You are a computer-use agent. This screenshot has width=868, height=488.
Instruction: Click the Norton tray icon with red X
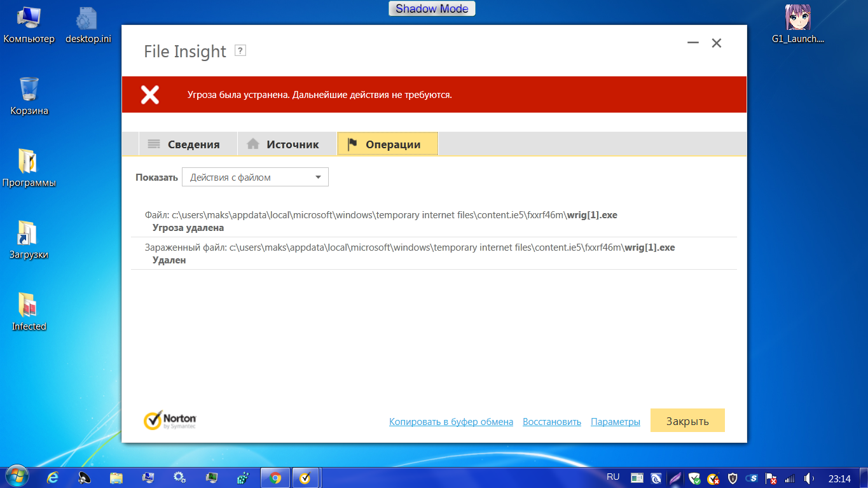[x=713, y=478]
